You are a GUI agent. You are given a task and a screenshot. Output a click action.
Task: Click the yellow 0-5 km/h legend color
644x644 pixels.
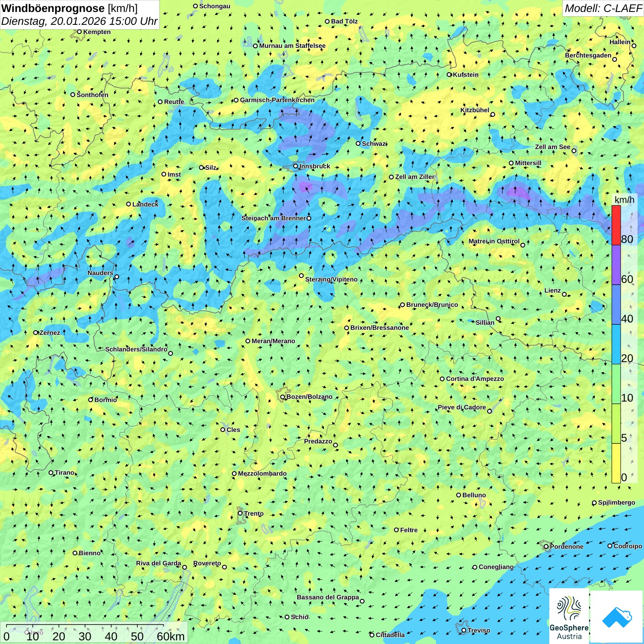pos(616,463)
